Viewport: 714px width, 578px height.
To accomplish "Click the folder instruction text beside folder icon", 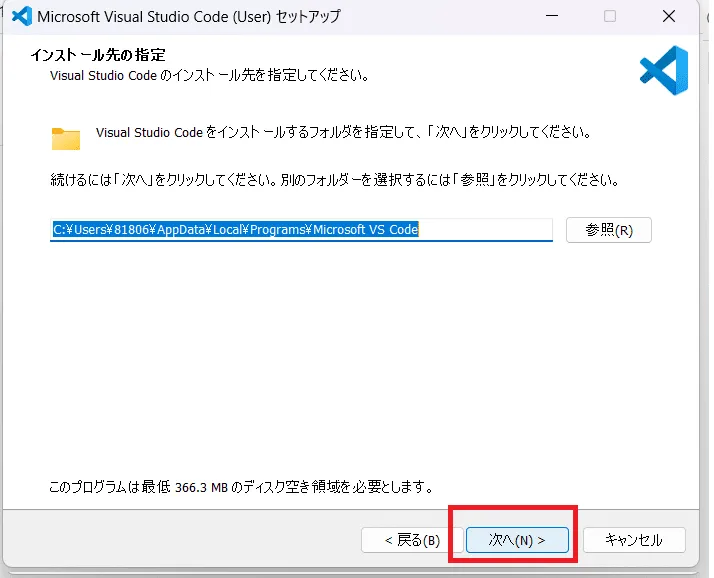I will (x=344, y=133).
